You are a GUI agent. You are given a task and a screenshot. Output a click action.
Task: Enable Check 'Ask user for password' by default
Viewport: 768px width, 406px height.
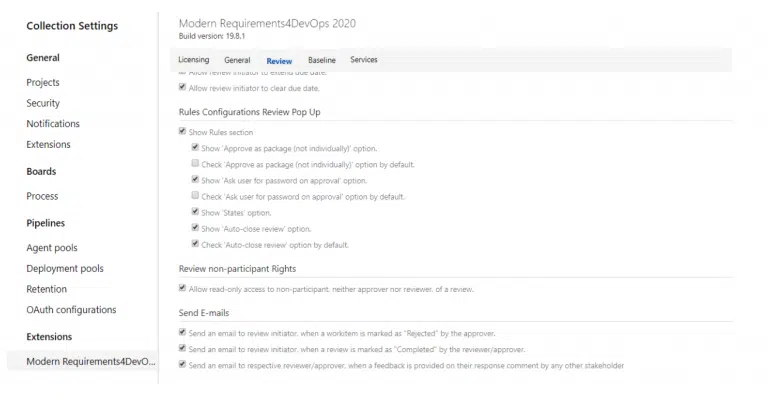click(x=195, y=196)
